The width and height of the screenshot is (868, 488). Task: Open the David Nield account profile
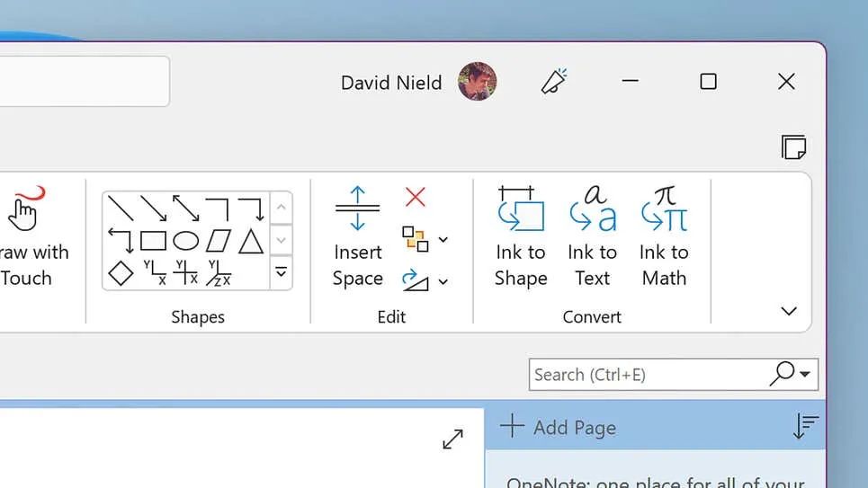coord(477,82)
